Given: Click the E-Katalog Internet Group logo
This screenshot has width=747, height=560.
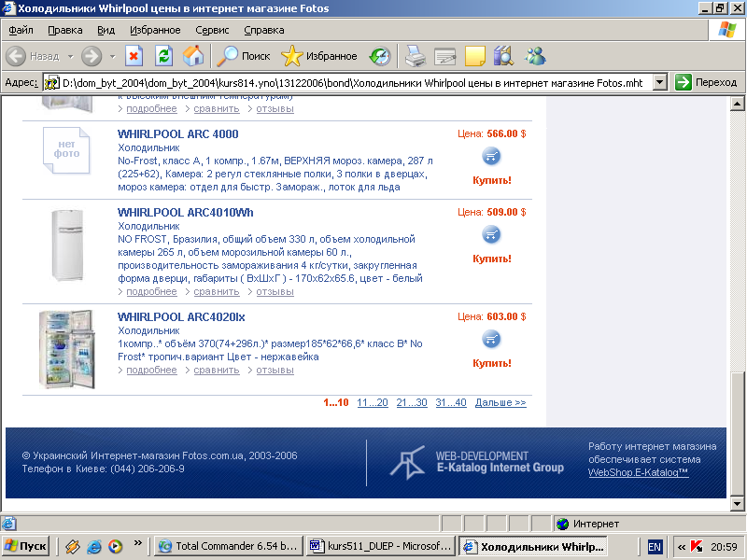Looking at the screenshot, I should point(477,462).
